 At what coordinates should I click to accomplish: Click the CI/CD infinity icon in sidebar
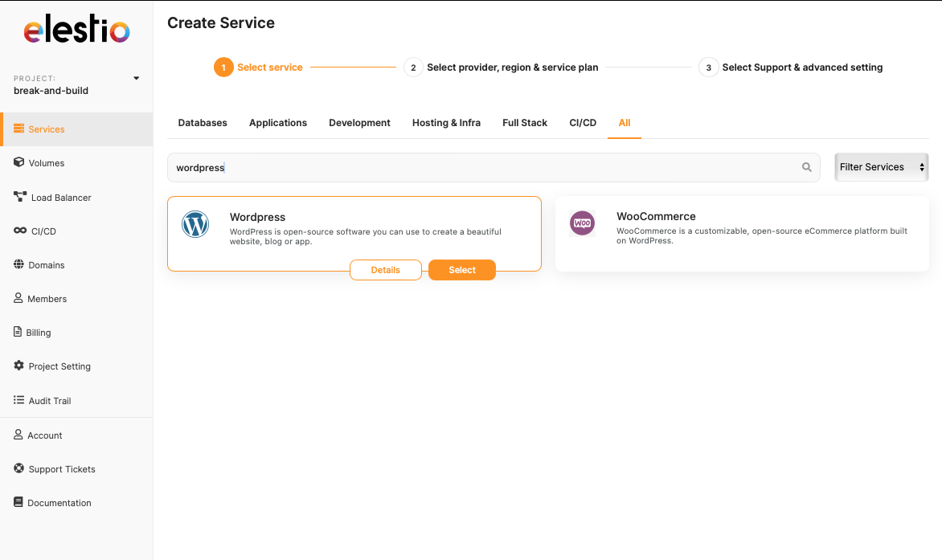pyautogui.click(x=20, y=231)
